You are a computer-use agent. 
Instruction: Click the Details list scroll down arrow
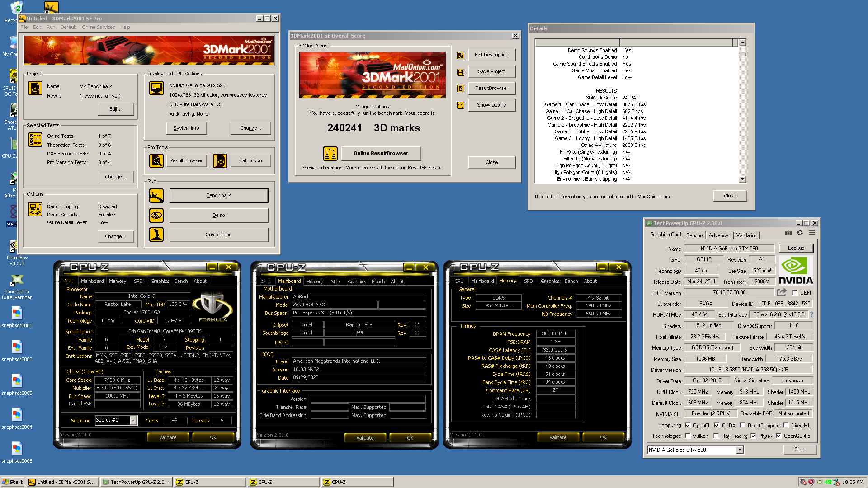tap(742, 179)
